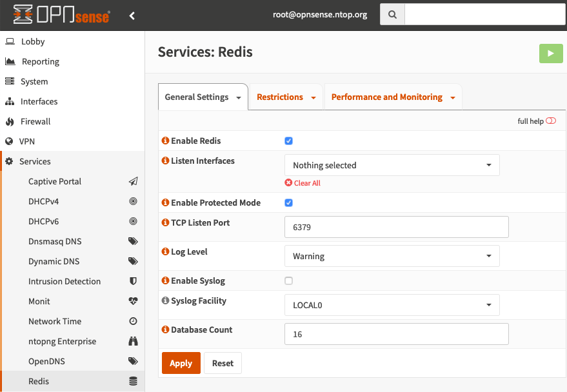Click the Captive Portal paper plane icon
This screenshot has width=567, height=392.
click(133, 181)
